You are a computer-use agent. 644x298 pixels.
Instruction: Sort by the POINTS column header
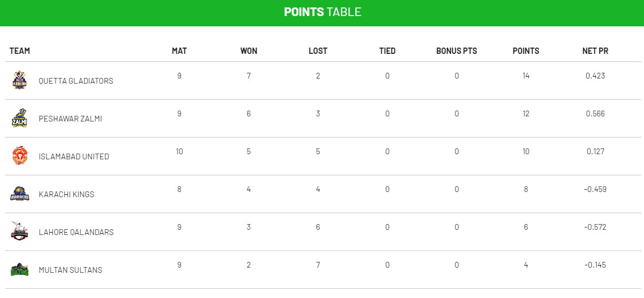(525, 51)
